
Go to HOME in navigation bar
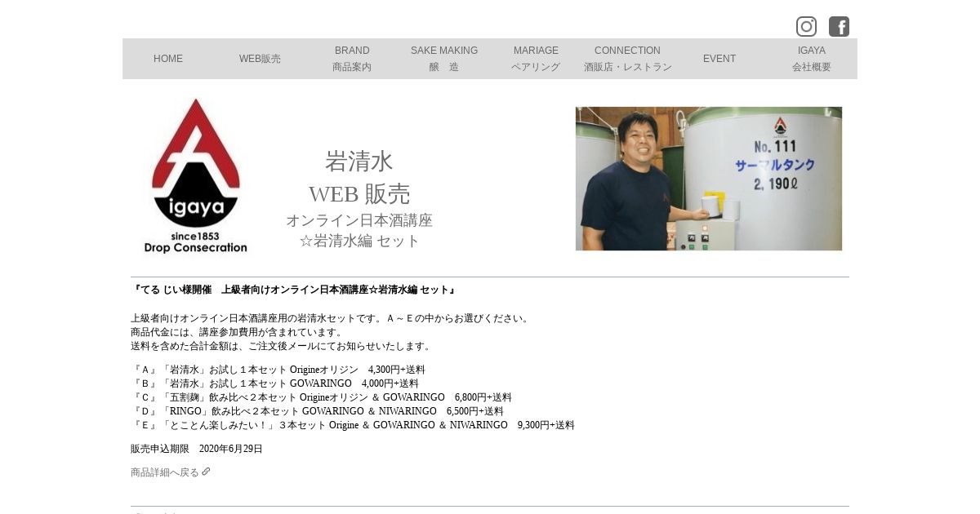[168, 59]
